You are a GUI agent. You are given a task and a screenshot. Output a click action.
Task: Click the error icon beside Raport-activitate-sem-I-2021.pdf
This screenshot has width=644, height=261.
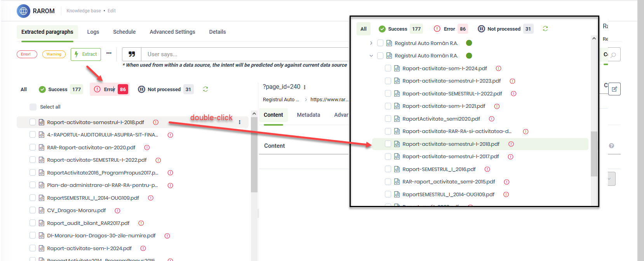click(x=497, y=106)
